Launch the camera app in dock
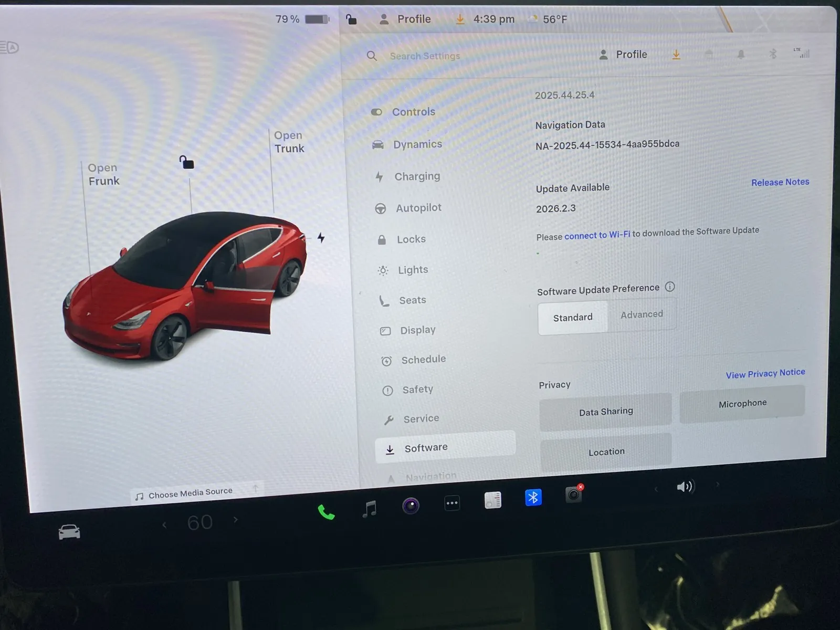Viewport: 840px width, 630px height. pos(411,506)
